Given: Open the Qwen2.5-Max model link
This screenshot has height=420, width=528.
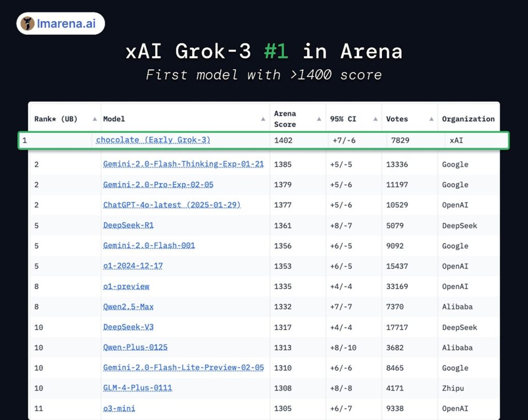Looking at the screenshot, I should [129, 306].
